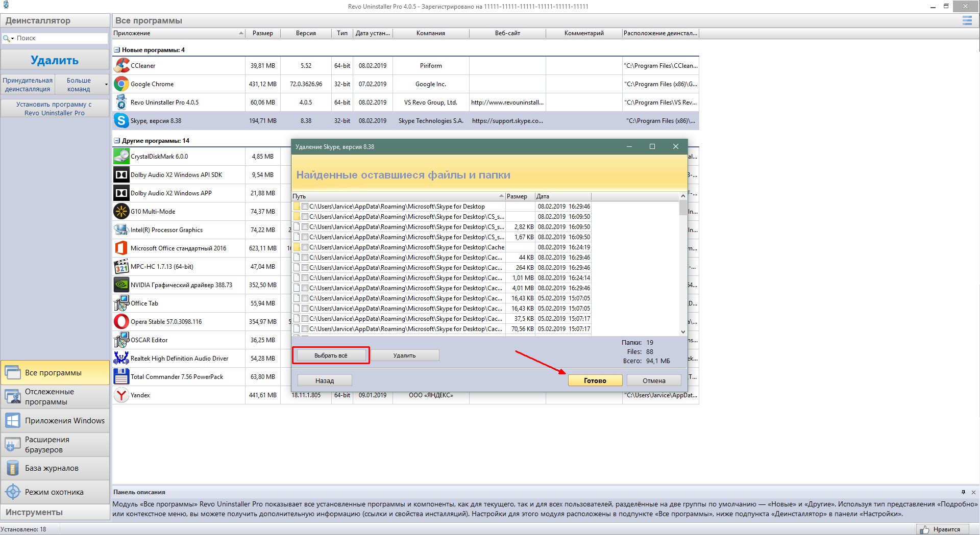This screenshot has height=535, width=980.
Task: Tick checkbox for the 70,56 KB file
Action: pyautogui.click(x=305, y=329)
